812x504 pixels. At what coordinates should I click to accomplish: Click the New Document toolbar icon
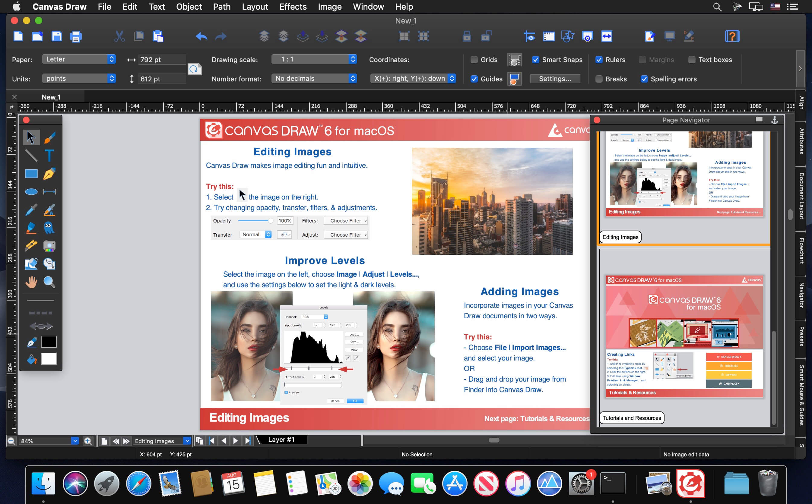click(18, 36)
